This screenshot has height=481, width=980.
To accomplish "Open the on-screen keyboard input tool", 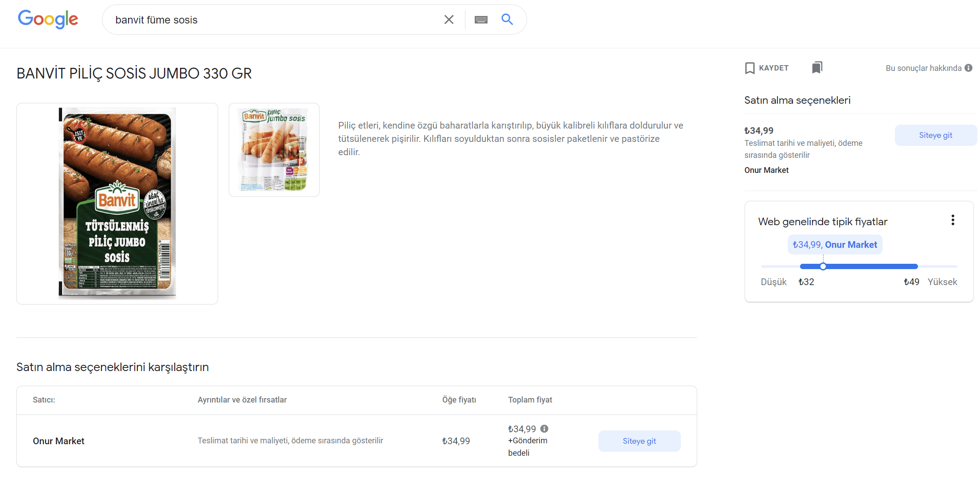I will [x=481, y=20].
